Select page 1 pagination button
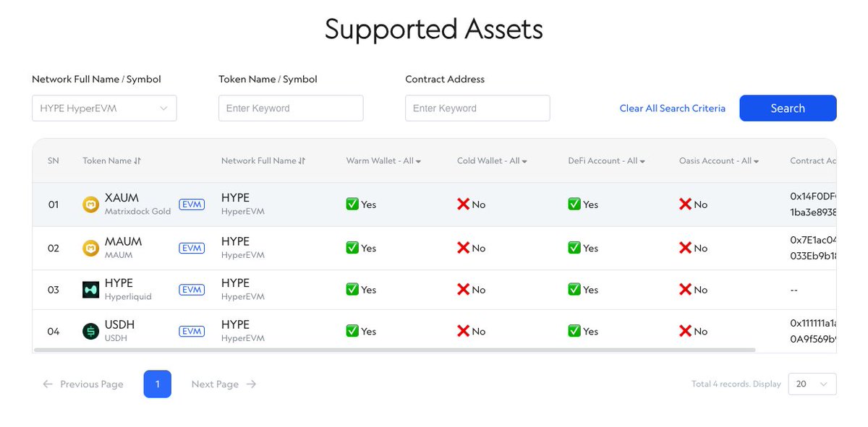868x427 pixels. click(158, 384)
